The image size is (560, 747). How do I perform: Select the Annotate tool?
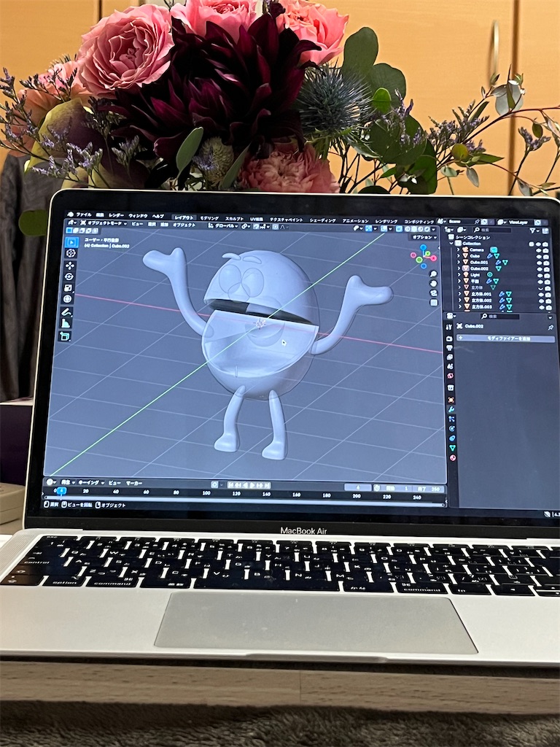coord(66,312)
